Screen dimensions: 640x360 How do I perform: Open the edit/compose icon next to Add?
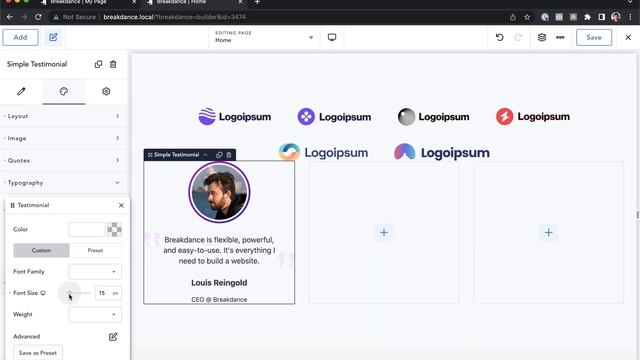pyautogui.click(x=53, y=37)
